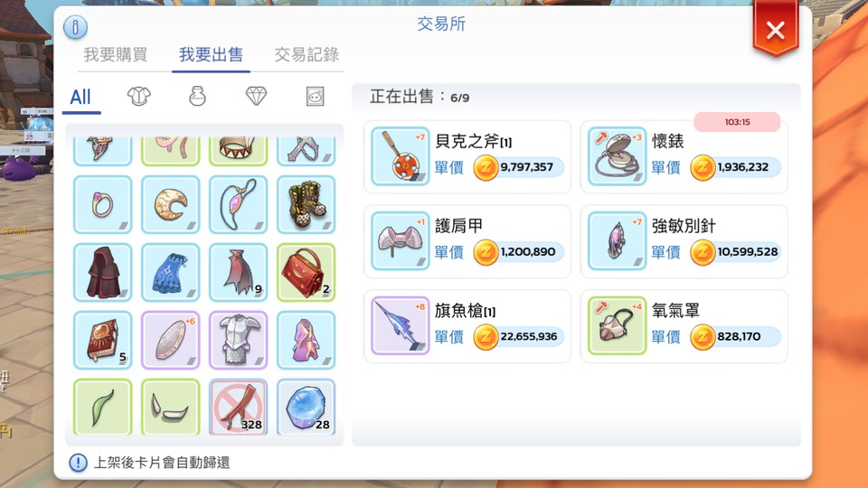Select the potion bottle filter icon
This screenshot has height=488, width=868.
[x=198, y=97]
